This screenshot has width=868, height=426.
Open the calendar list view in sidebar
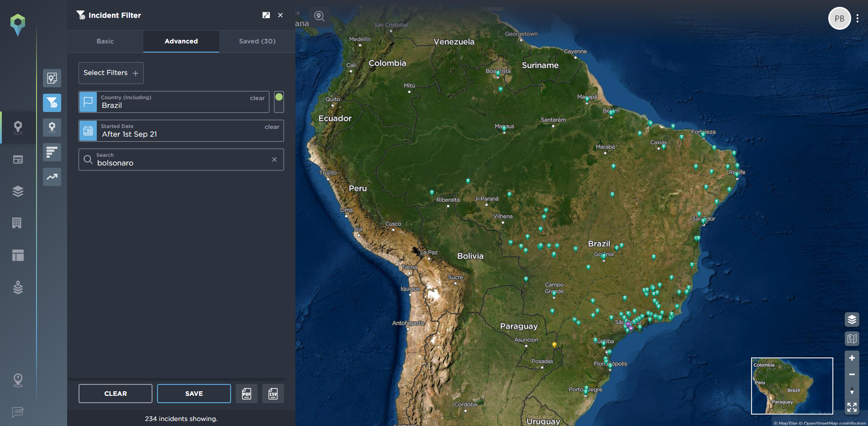pyautogui.click(x=18, y=160)
